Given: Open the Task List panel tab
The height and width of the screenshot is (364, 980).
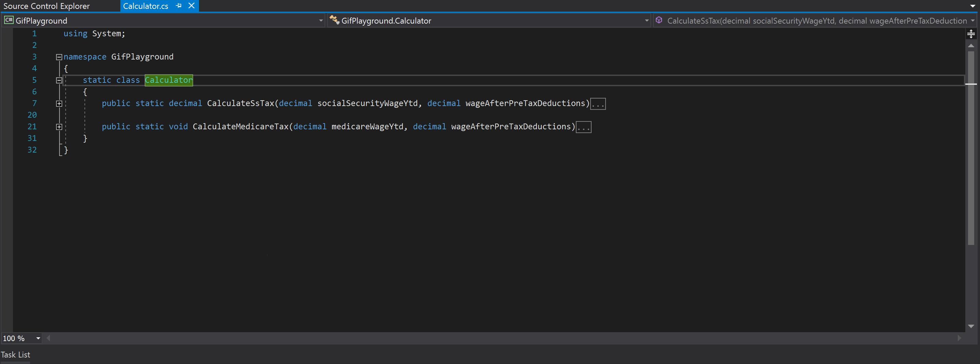Looking at the screenshot, I should [15, 354].
